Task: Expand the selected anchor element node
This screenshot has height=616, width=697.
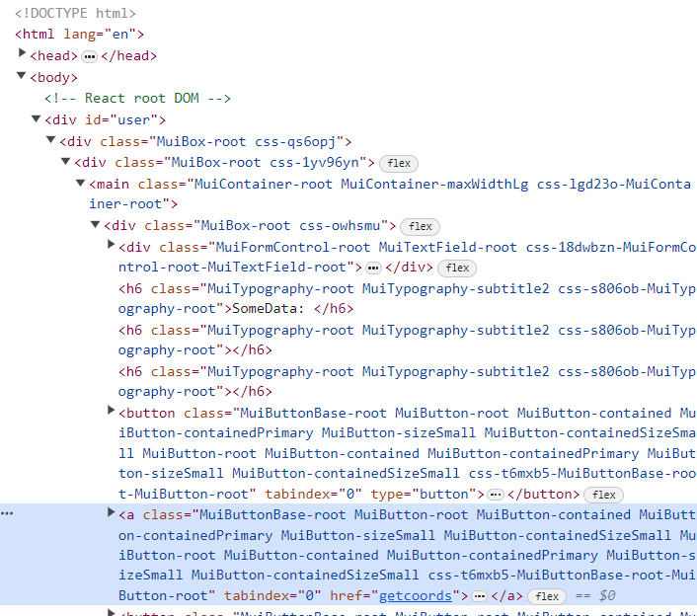Action: (x=112, y=512)
